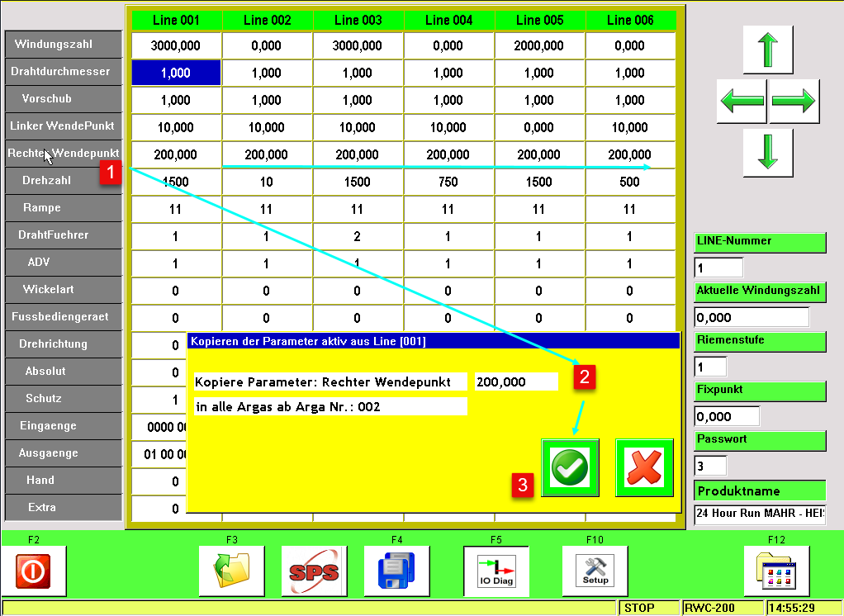Click the green up arrow navigation button

coord(768,50)
